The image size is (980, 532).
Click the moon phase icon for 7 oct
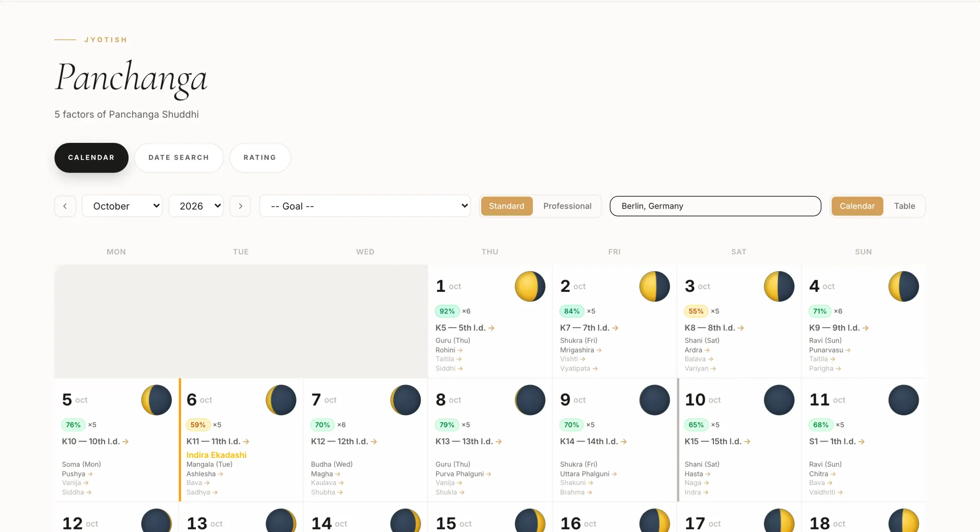click(x=405, y=400)
